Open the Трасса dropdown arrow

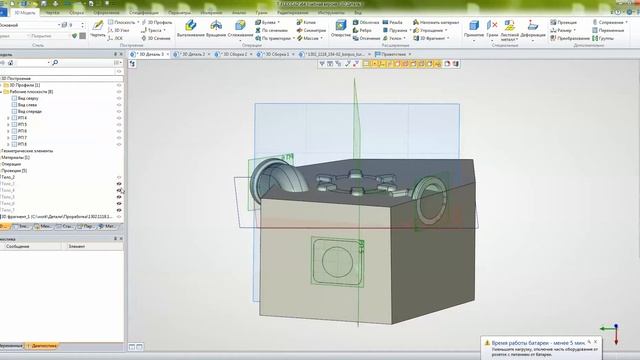click(x=164, y=30)
